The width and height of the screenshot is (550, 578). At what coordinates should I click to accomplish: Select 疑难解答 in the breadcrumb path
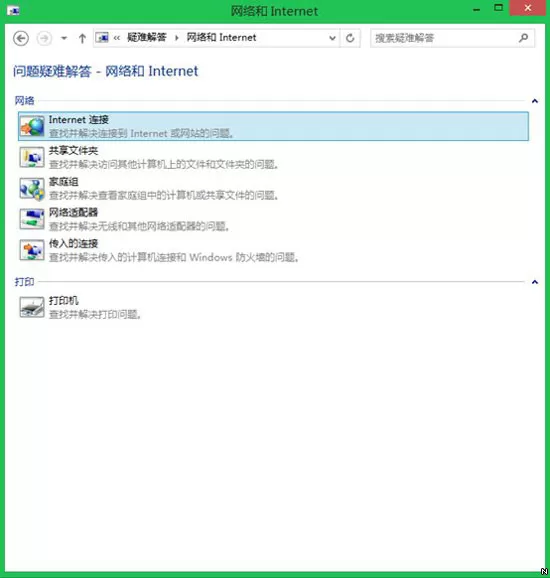point(147,37)
